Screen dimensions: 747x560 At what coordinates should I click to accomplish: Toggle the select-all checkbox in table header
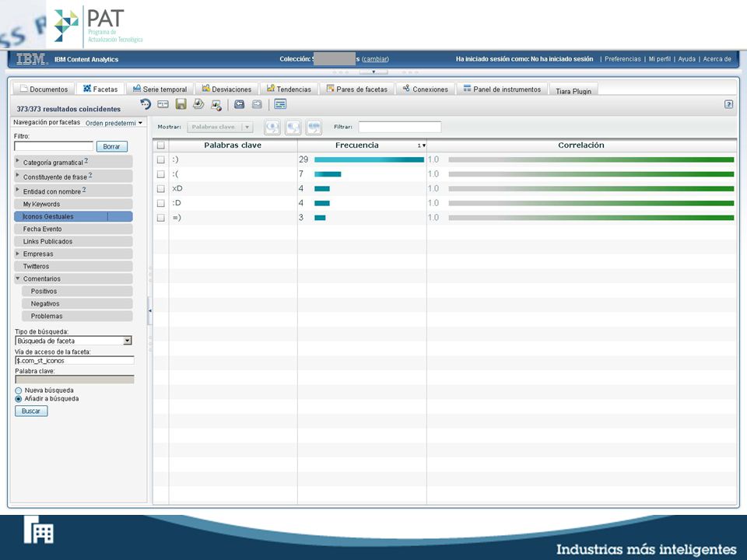click(x=161, y=145)
